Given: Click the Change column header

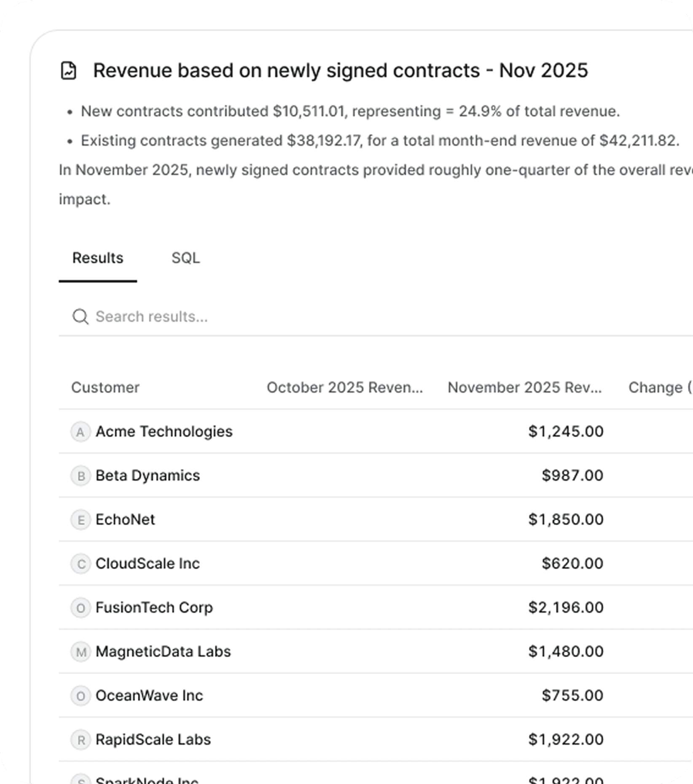Looking at the screenshot, I should (x=658, y=387).
